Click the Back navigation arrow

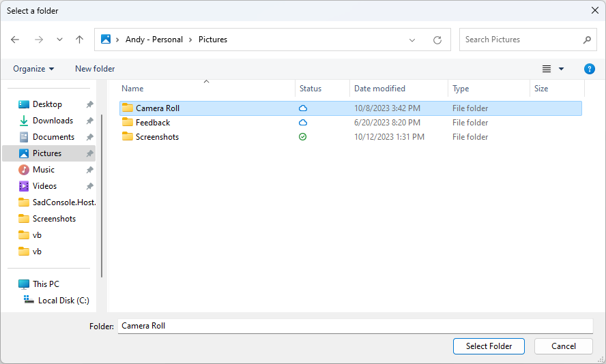[15, 40]
